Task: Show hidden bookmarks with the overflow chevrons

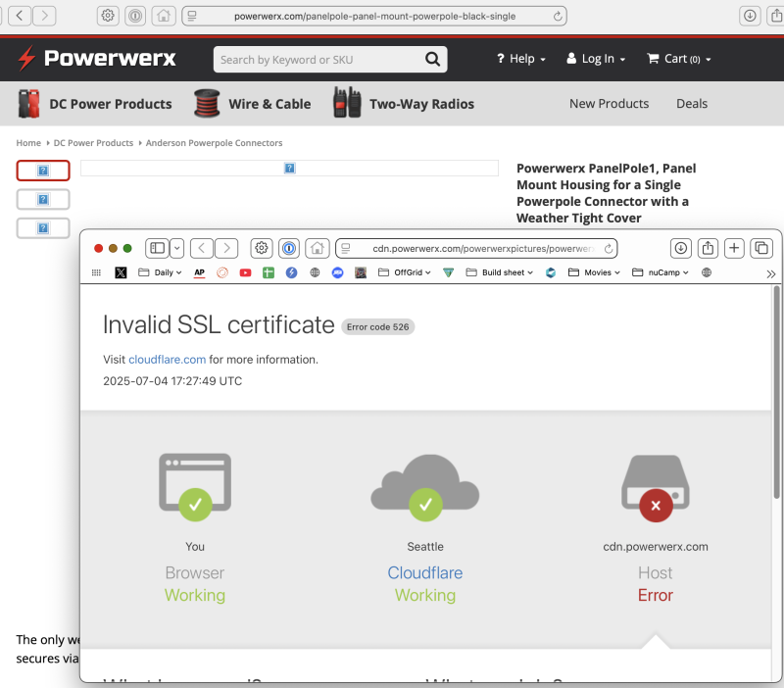Action: [770, 274]
